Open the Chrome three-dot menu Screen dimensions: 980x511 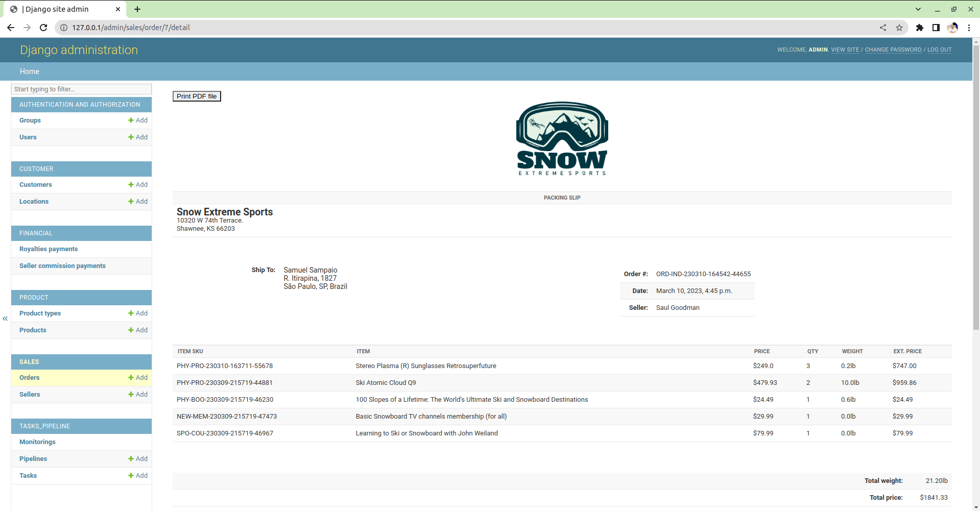click(969, 28)
